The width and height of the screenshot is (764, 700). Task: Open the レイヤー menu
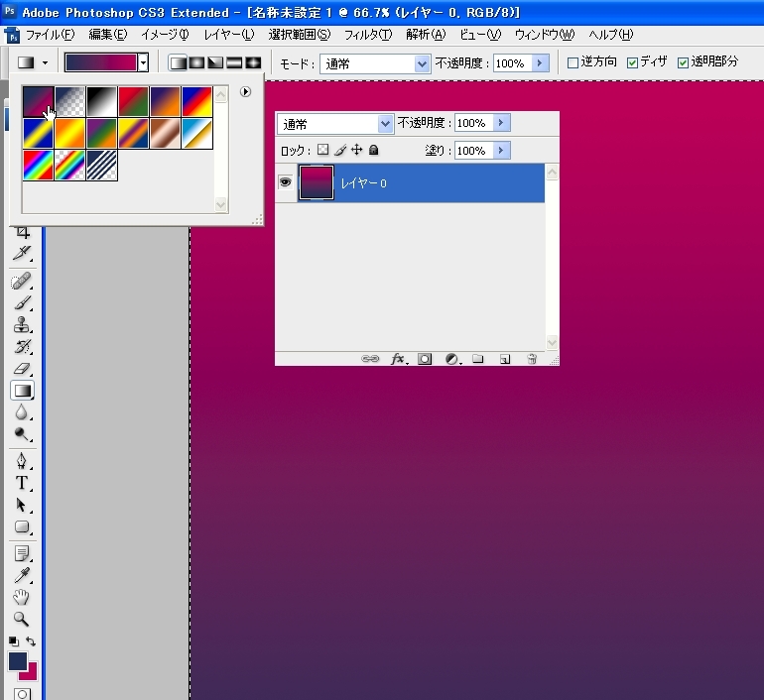pos(228,35)
